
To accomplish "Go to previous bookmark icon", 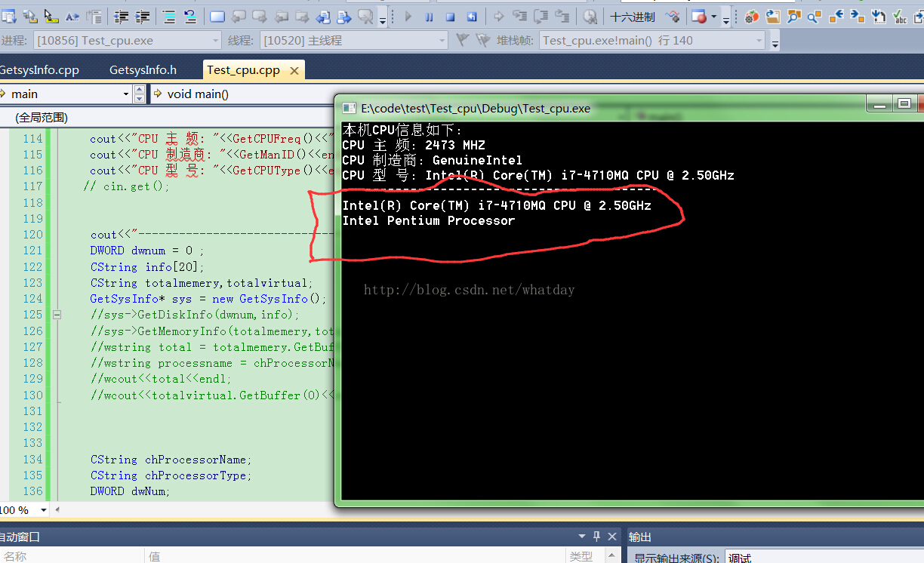I will [x=239, y=17].
